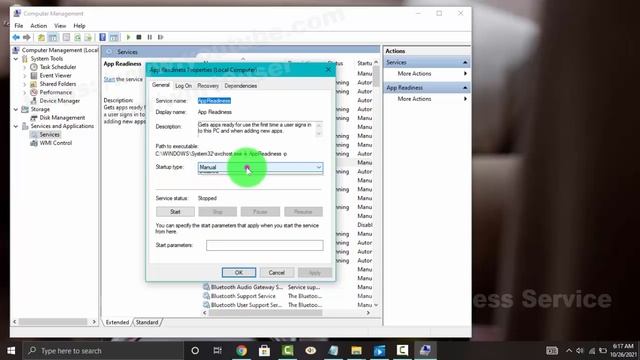
Task: Open More Actions under App Readiness heading
Action: pyautogui.click(x=414, y=99)
